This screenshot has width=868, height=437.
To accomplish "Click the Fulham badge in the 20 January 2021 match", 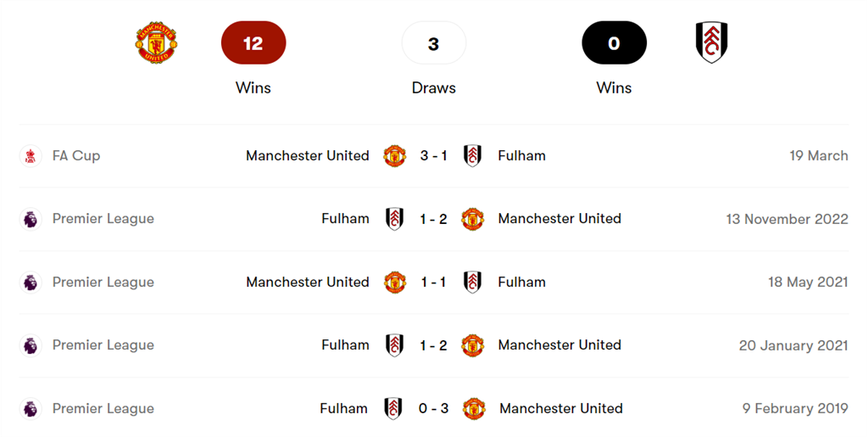I will click(x=395, y=345).
